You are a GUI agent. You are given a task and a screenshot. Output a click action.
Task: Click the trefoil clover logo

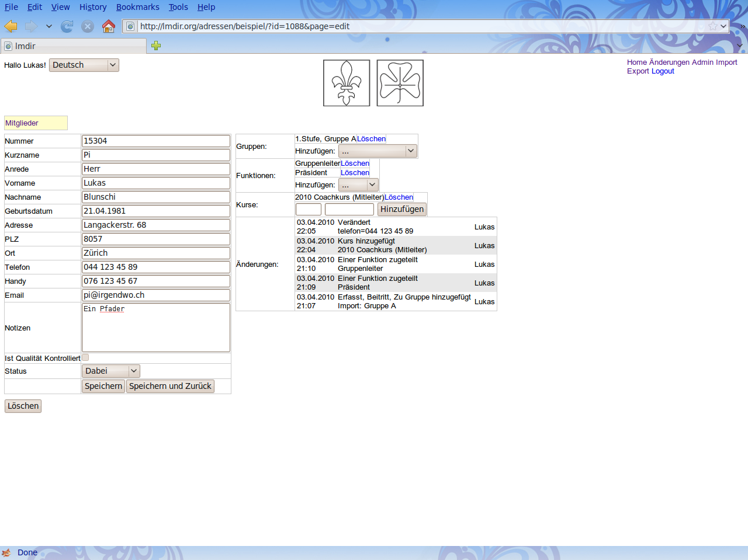coord(400,83)
